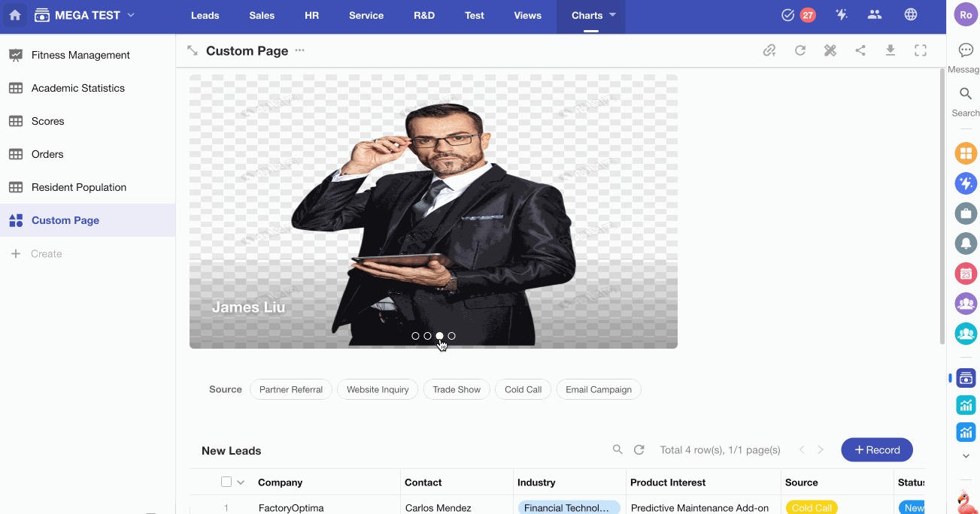Viewport: 980px width, 514px height.
Task: Click the Cold Call source tag in table
Action: click(812, 507)
